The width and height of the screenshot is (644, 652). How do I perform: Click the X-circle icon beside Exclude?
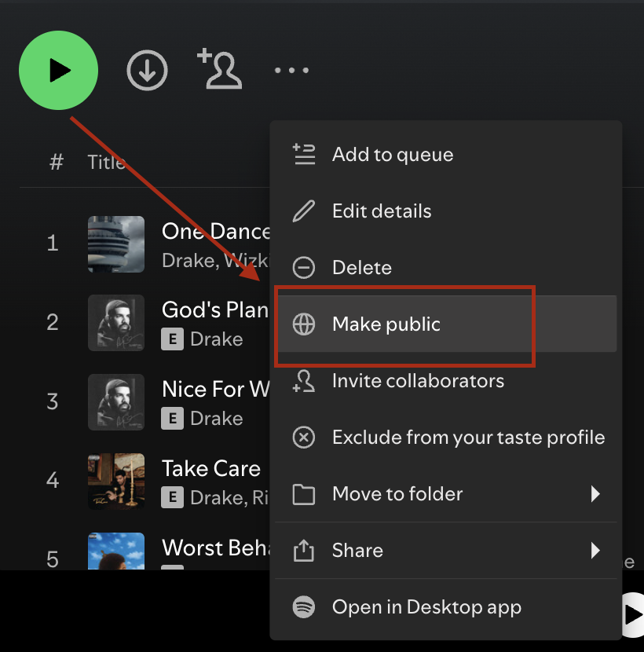[x=304, y=437]
